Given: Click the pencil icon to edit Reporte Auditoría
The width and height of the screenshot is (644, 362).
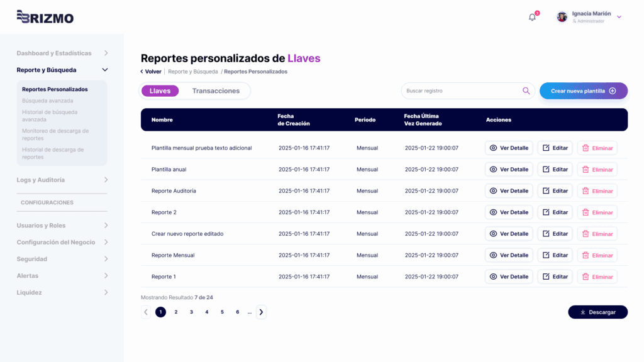Looking at the screenshot, I should click(546, 190).
